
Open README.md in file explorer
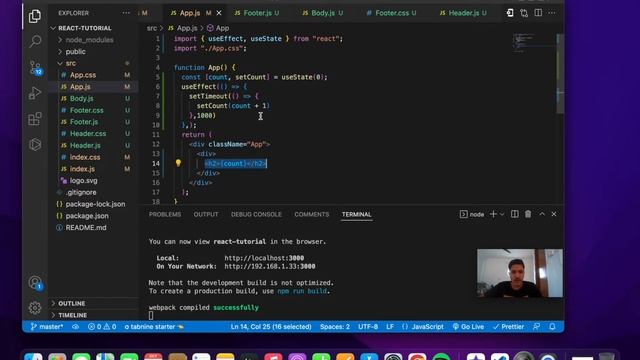[x=86, y=228]
